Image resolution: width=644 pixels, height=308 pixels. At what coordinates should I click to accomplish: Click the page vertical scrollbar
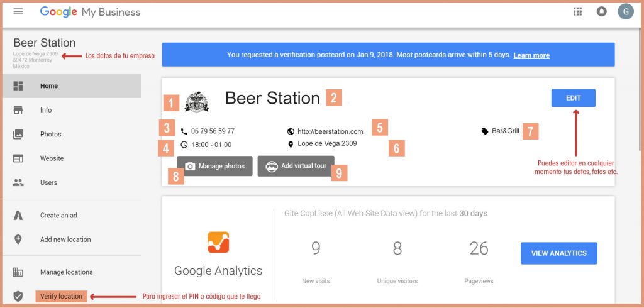coord(640,91)
